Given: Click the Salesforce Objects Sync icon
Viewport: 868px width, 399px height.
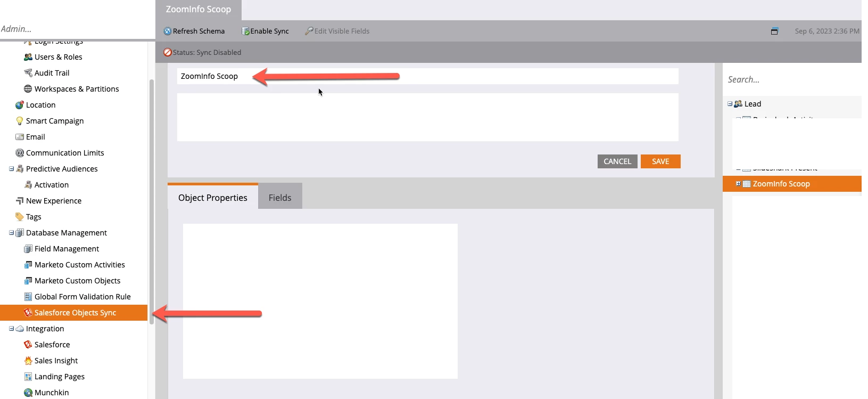Looking at the screenshot, I should [28, 313].
